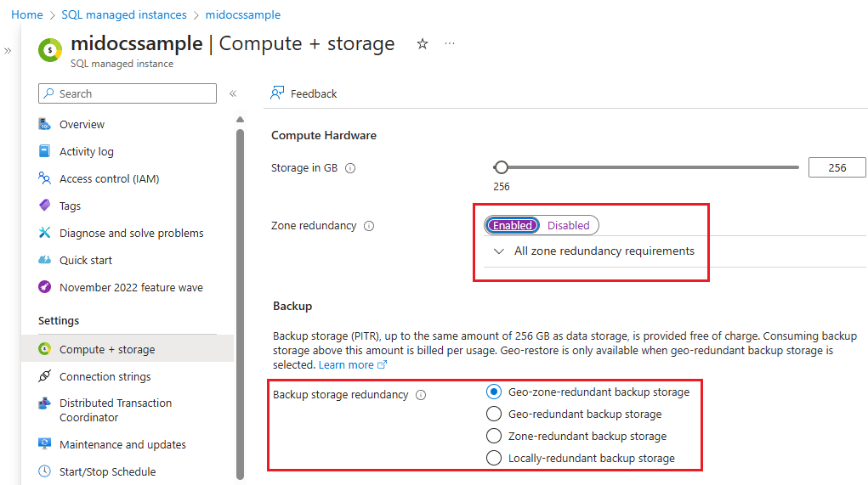Click the Diagnose and solve problems icon
This screenshot has height=485, width=868.
click(x=45, y=233)
